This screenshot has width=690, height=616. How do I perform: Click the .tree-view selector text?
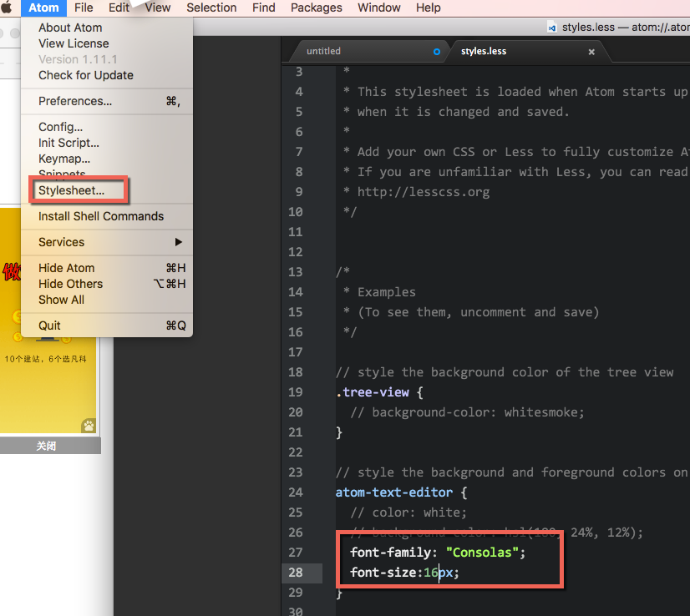click(x=373, y=392)
